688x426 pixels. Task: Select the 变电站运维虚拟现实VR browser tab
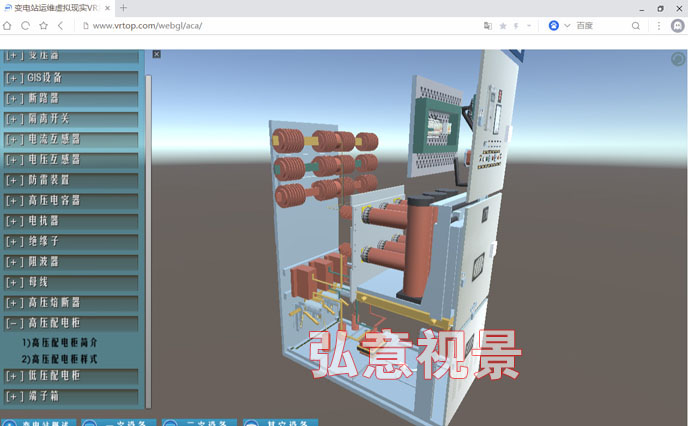click(56, 8)
